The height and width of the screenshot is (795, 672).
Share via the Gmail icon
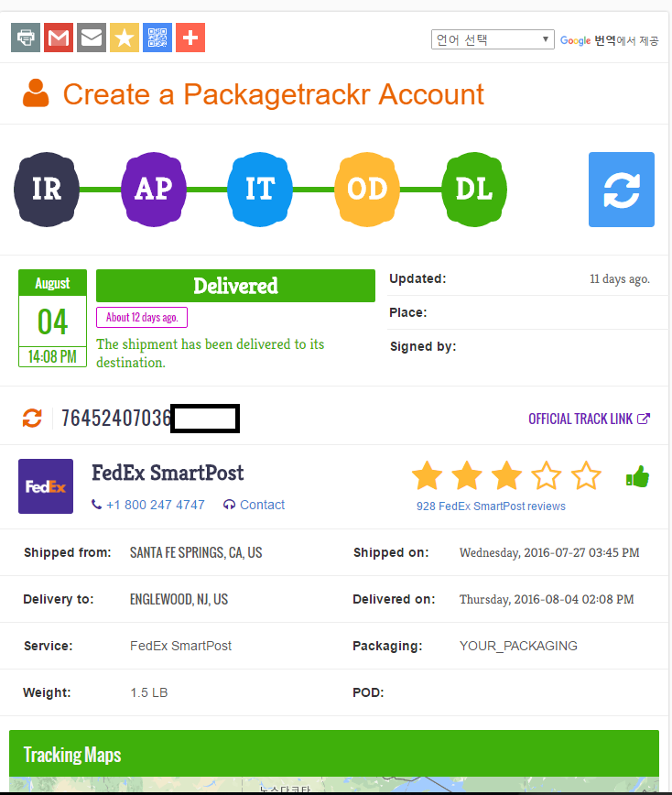coord(59,38)
